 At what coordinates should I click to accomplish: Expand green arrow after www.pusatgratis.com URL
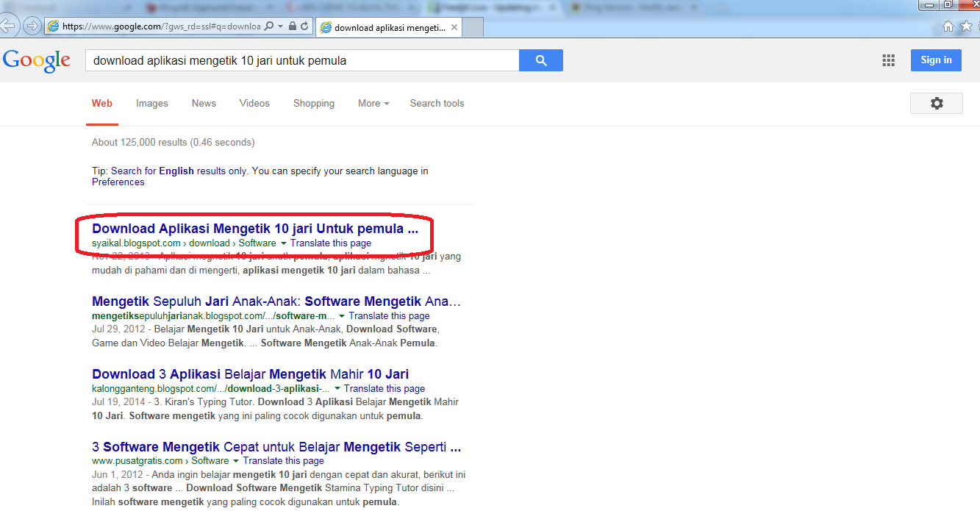tap(236, 462)
